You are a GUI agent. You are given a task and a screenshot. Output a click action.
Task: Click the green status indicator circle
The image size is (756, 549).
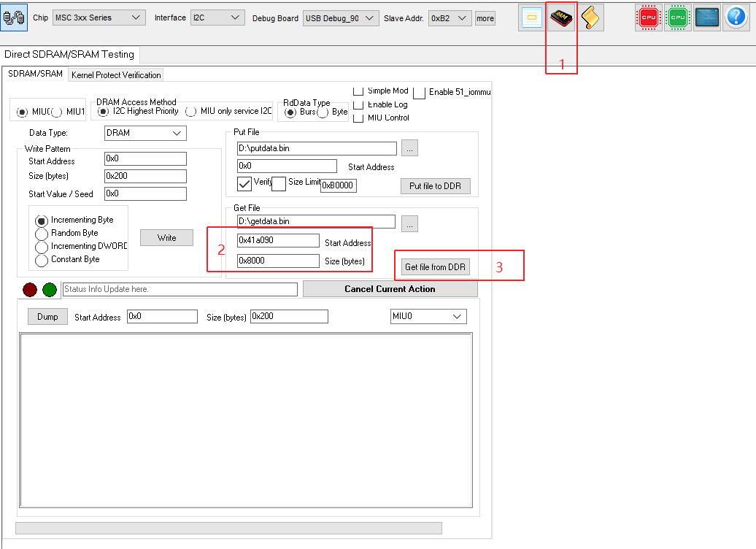coord(50,290)
